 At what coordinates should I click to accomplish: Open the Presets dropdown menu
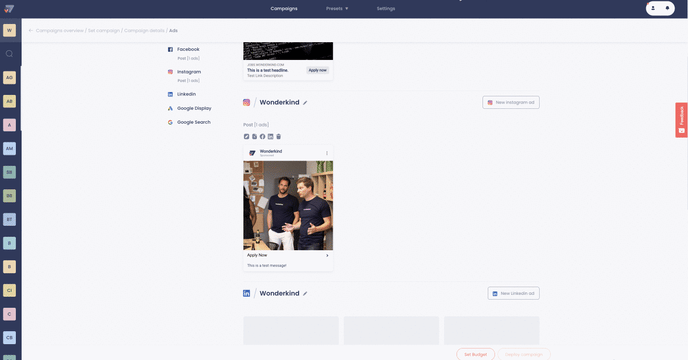pos(337,8)
